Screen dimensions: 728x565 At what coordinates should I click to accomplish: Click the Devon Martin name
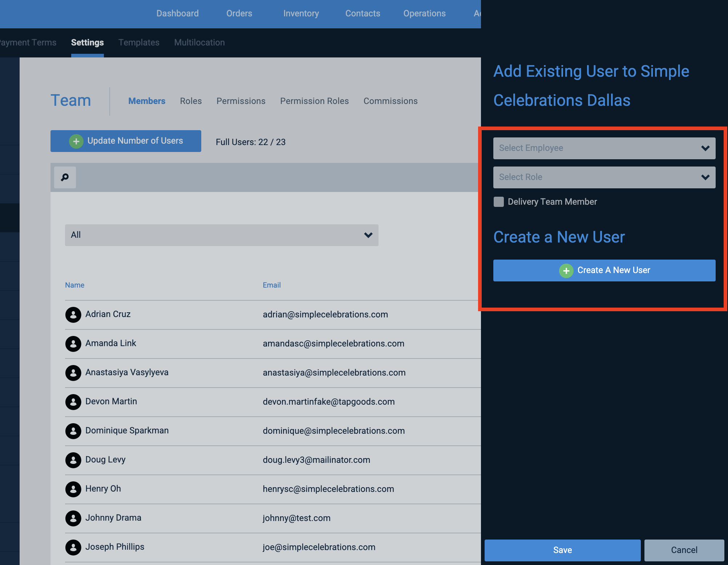point(111,401)
